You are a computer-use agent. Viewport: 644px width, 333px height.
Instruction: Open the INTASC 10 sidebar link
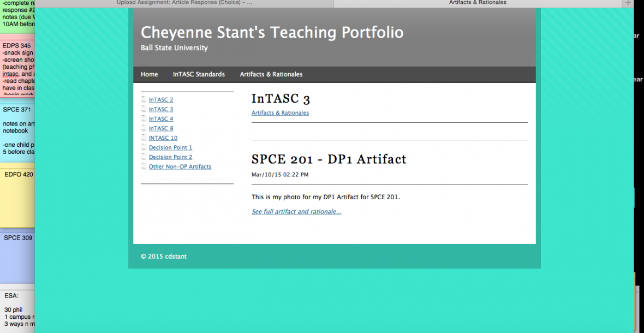pyautogui.click(x=163, y=138)
